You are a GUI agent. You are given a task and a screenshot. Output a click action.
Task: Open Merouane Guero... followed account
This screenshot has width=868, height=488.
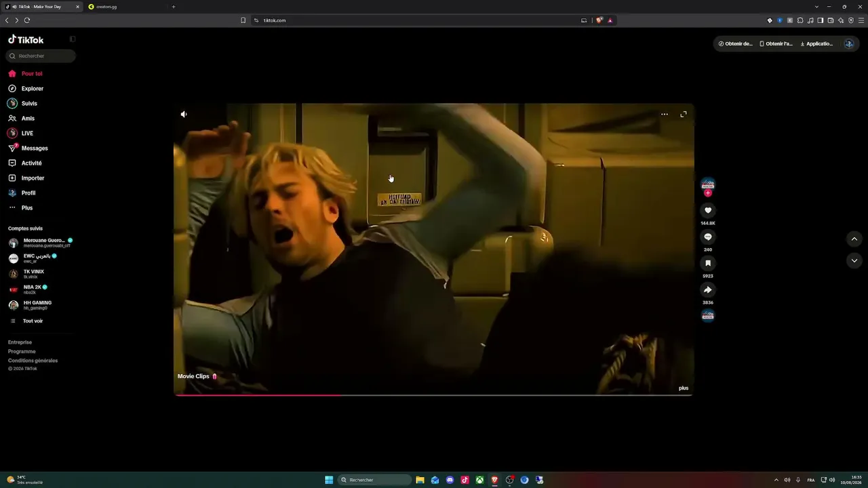coord(41,243)
